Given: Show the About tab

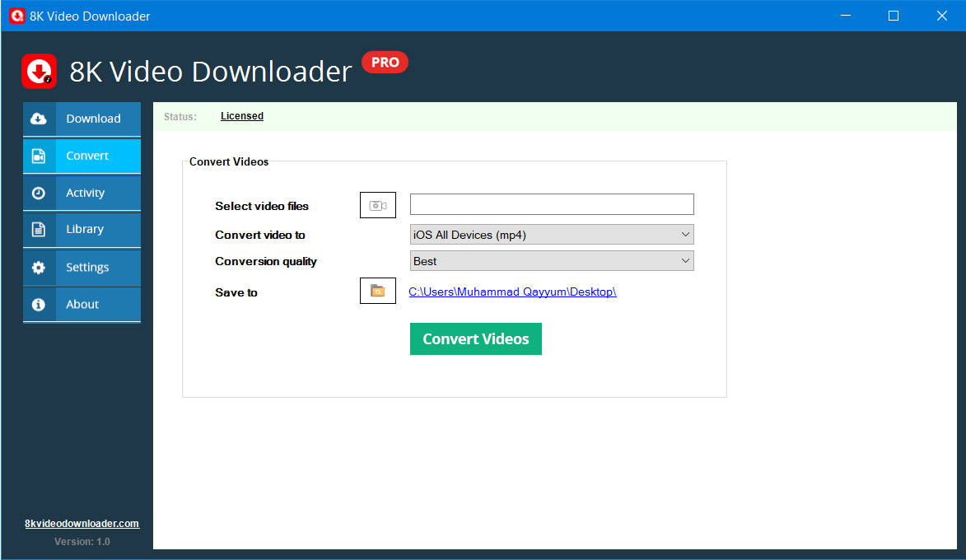Looking at the screenshot, I should [82, 305].
